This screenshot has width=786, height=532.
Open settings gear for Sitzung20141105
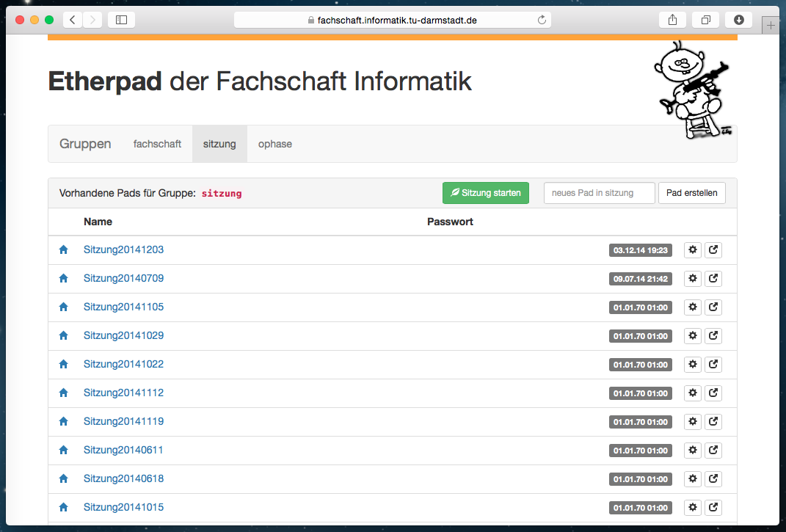pyautogui.click(x=693, y=307)
